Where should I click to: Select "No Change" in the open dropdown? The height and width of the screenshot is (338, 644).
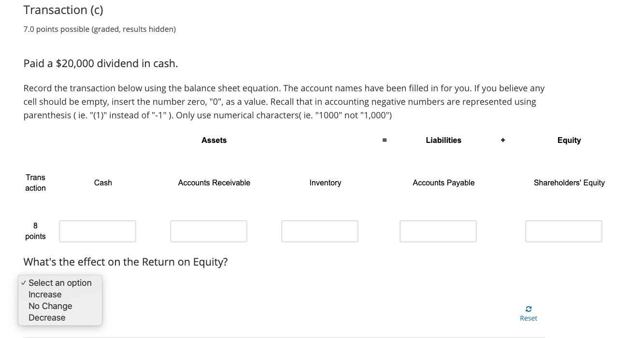[50, 306]
